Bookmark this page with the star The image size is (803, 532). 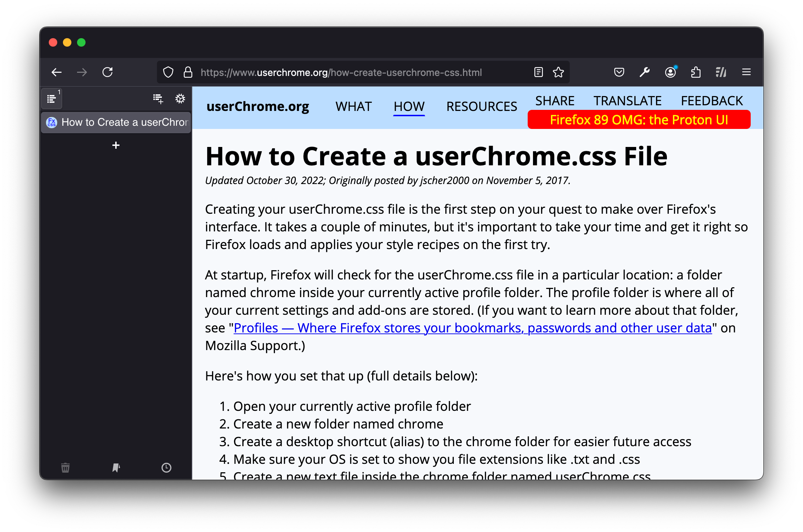[x=558, y=72]
